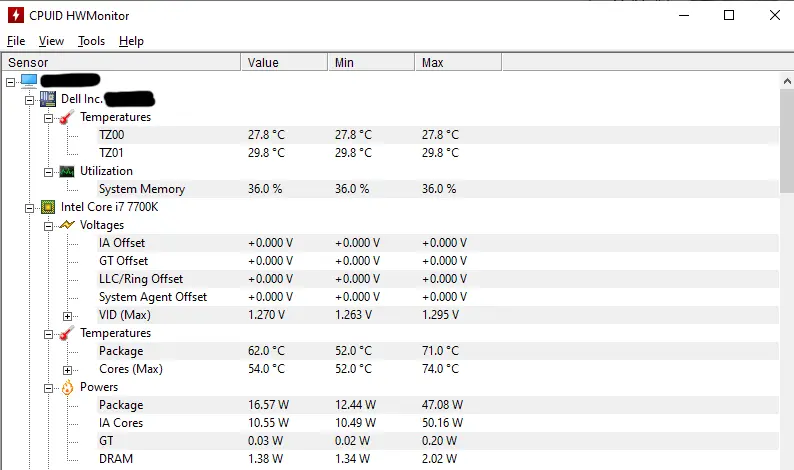
Task: Collapse the CPU Temperatures section
Action: [49, 334]
